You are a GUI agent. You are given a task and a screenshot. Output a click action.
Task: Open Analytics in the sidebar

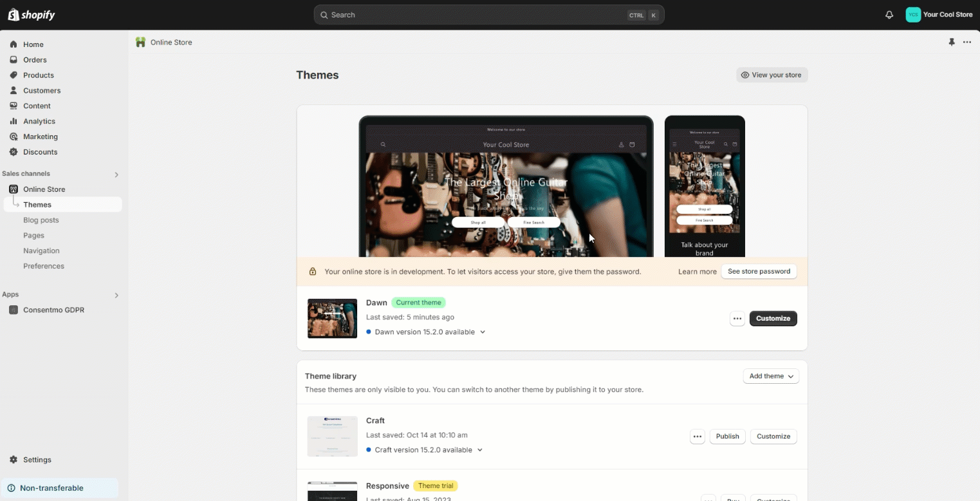(39, 121)
